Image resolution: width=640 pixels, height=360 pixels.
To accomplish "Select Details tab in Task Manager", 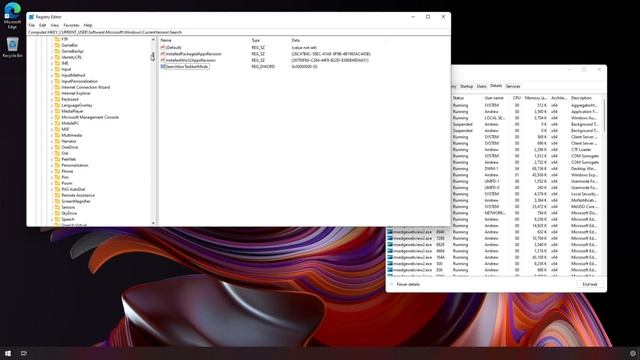I will tap(496, 86).
